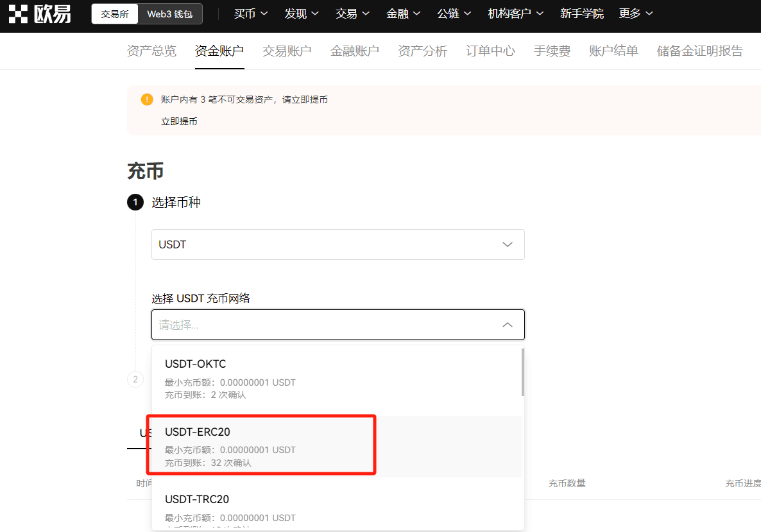Screen dimensions: 761x532
Task: Open the 金融 navigation menu
Action: [403, 14]
